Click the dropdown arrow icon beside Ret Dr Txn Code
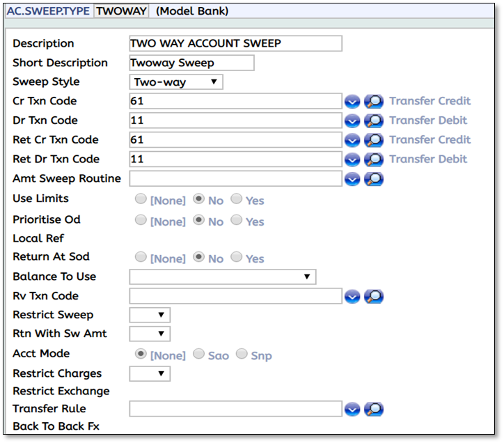 (x=352, y=160)
